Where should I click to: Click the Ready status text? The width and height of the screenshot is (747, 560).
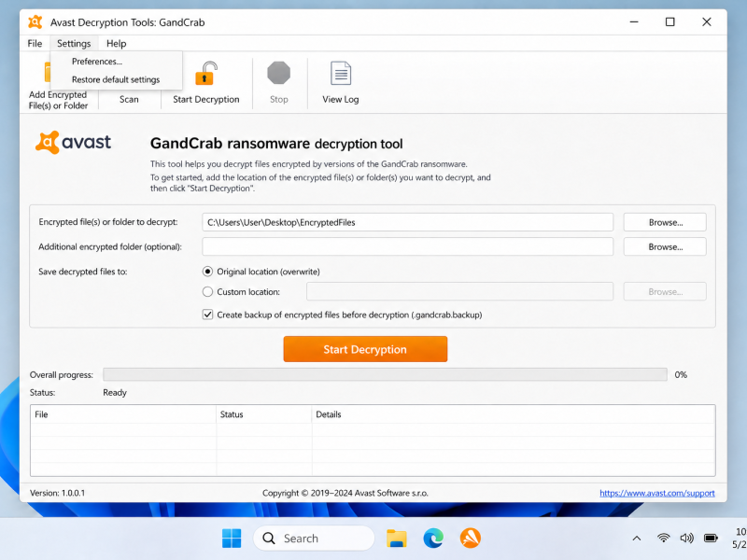[x=115, y=392]
